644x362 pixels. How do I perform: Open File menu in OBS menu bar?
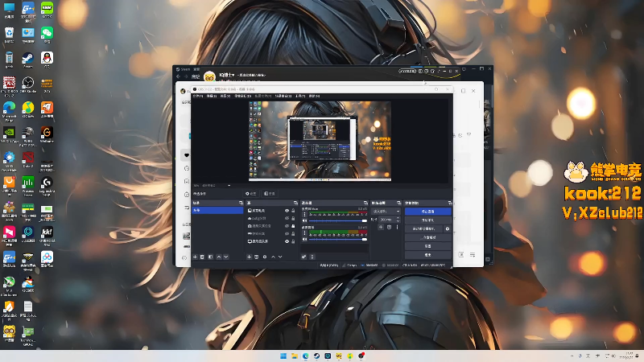point(197,96)
